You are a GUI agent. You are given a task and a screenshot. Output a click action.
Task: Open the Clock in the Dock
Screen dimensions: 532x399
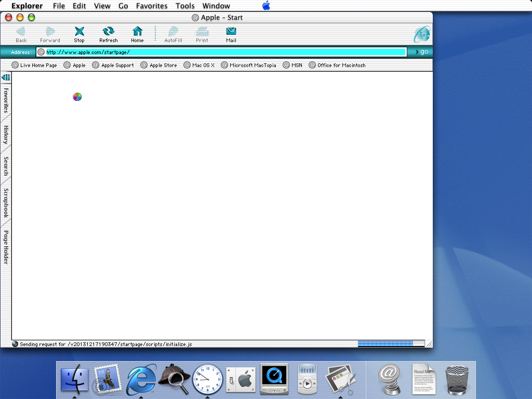pyautogui.click(x=208, y=379)
